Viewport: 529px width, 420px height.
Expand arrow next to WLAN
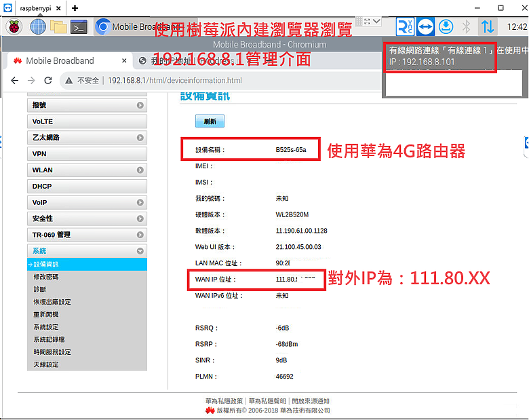point(140,170)
